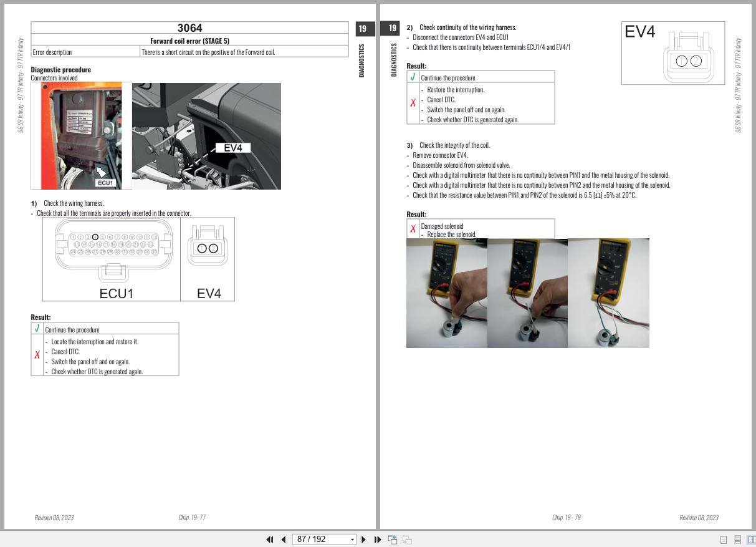Click the third multimeter photo
This screenshot has height=547, width=756.
click(x=609, y=293)
